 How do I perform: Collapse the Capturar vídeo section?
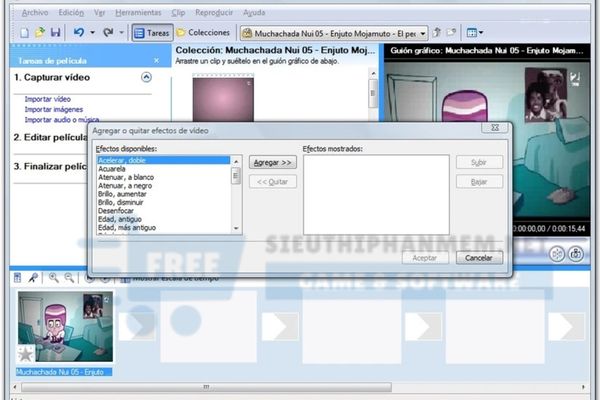click(146, 77)
